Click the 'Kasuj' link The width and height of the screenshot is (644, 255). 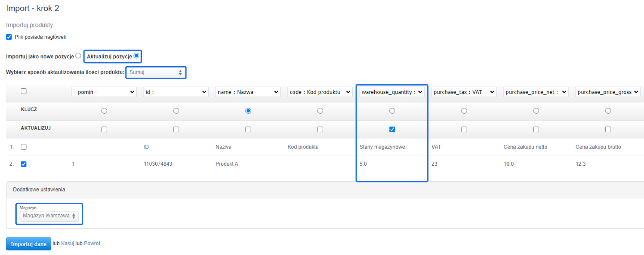(67, 244)
